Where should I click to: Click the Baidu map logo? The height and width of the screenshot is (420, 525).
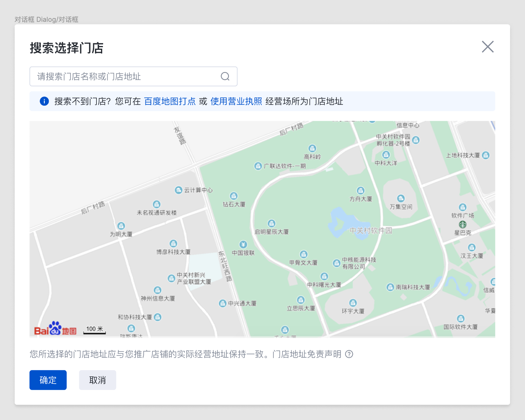coord(55,329)
